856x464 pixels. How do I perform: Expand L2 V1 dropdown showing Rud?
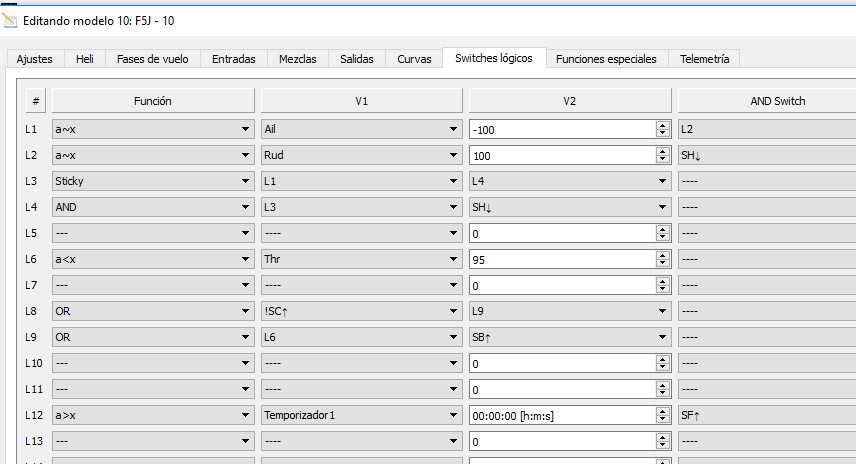360,155
